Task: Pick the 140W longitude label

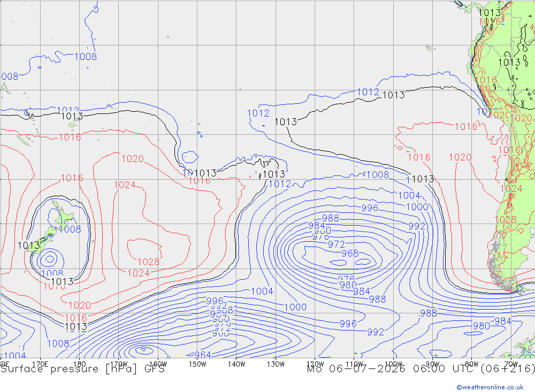Action: point(236,364)
